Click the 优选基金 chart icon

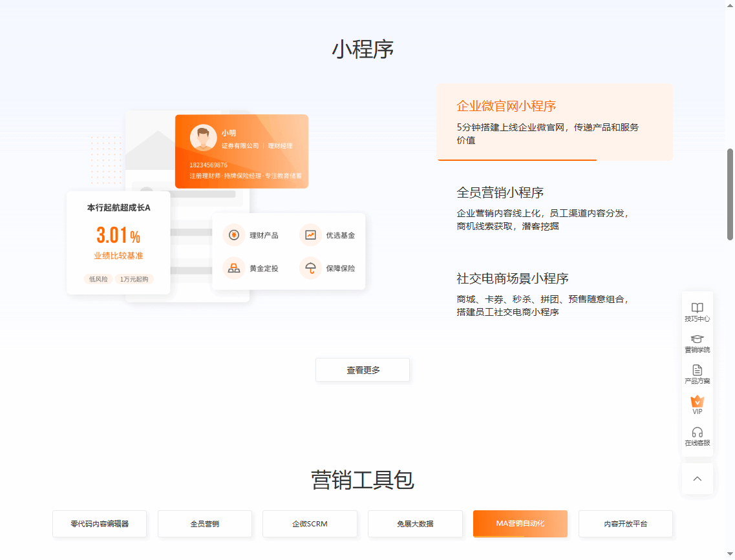tap(310, 235)
